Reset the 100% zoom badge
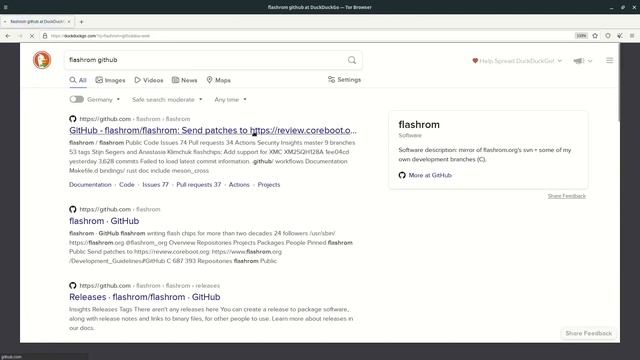640x360 pixels. [581, 36]
